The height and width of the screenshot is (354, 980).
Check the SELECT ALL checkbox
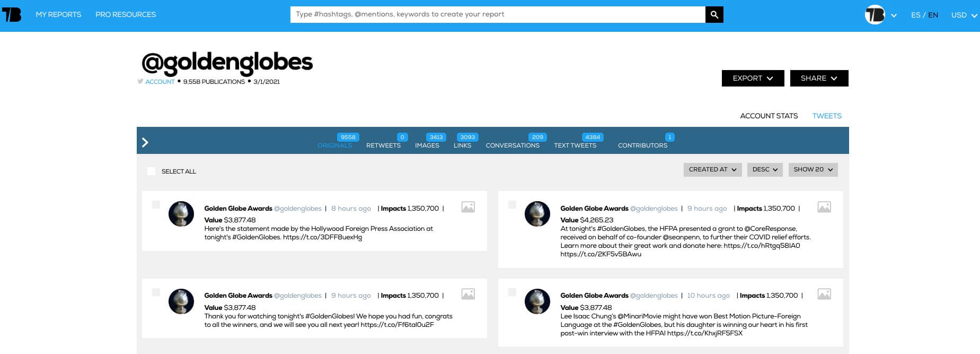pyautogui.click(x=152, y=171)
